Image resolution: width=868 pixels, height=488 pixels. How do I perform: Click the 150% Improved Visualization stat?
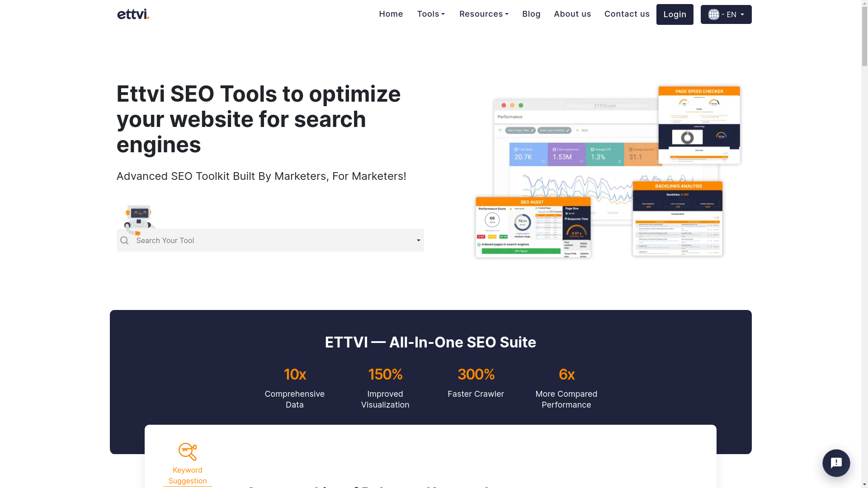tap(385, 388)
